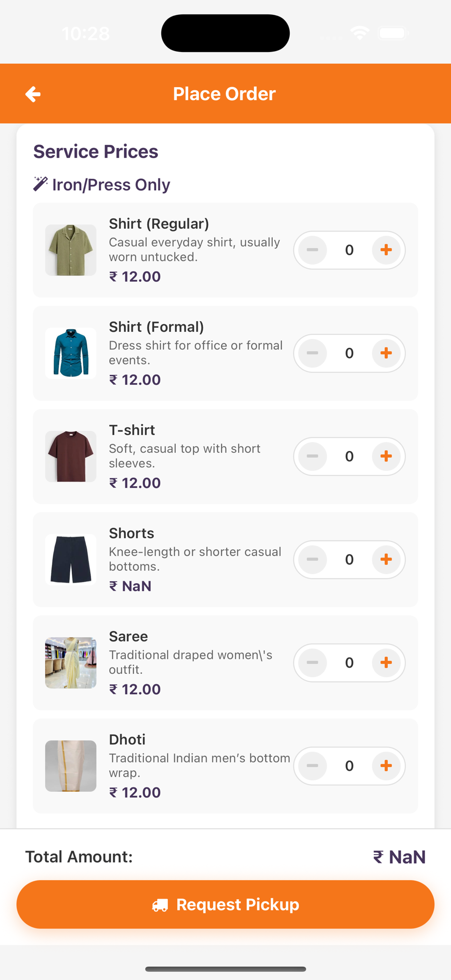
Task: Tap the minus icon for Shorts
Action: (312, 560)
